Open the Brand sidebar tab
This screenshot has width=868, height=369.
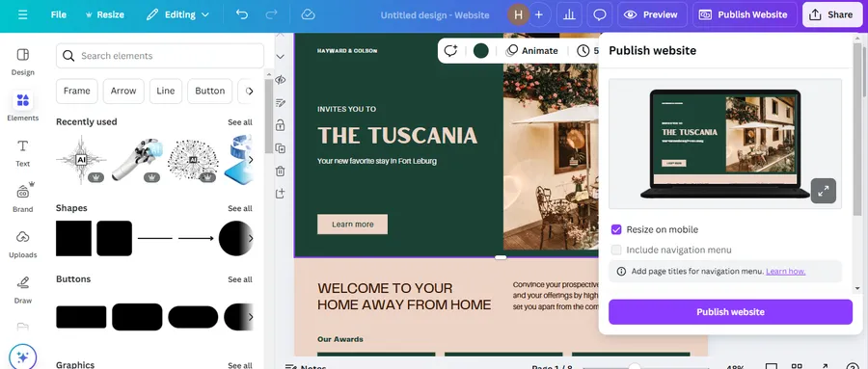pos(23,198)
